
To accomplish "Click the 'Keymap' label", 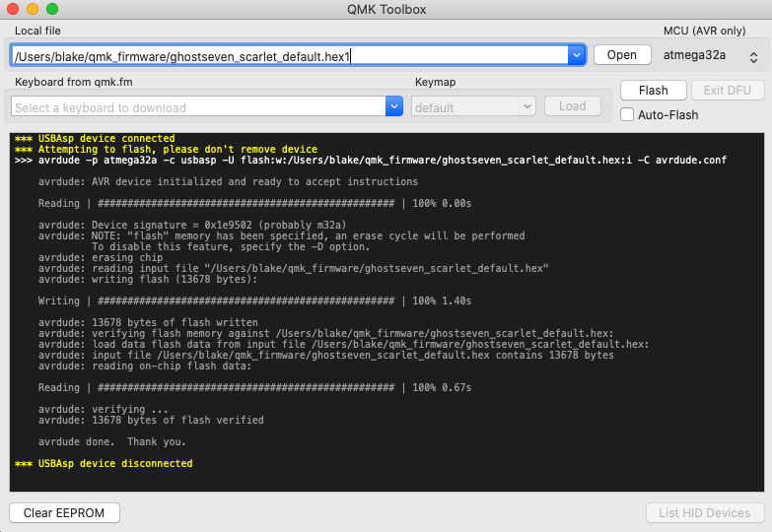I will coord(435,82).
